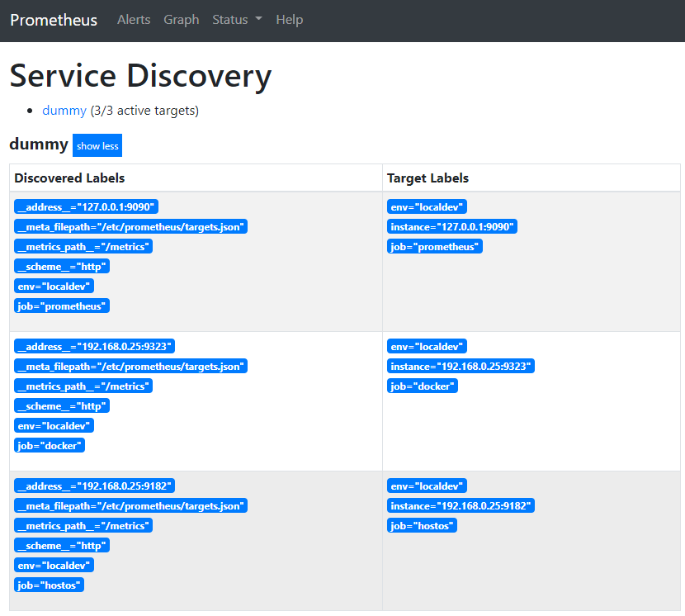Open the Status dropdown menu

(237, 20)
